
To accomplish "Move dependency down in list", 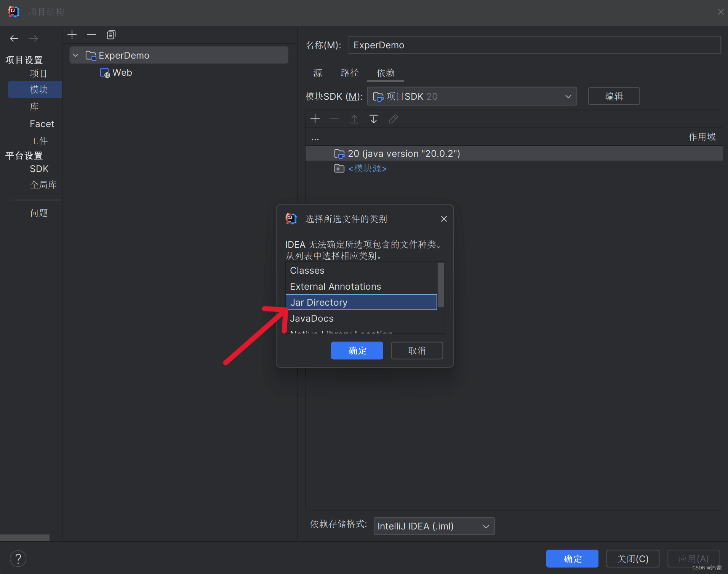I will (374, 119).
